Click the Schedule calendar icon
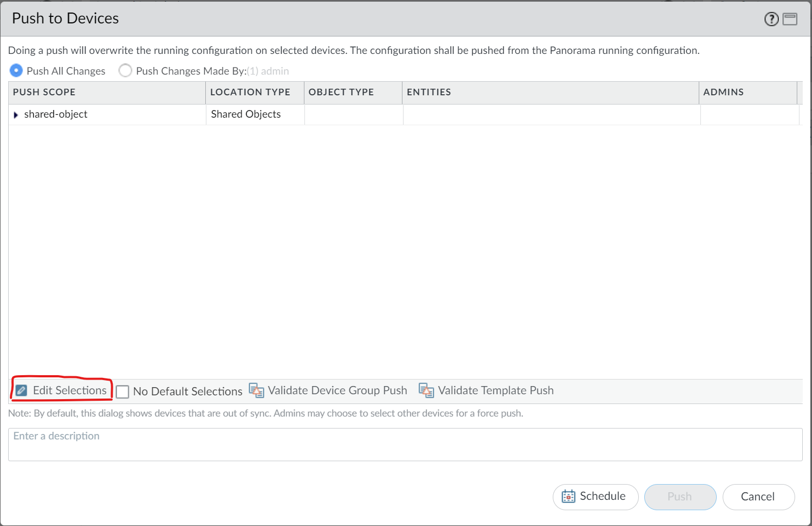Screen dimensions: 812x526 tap(568, 497)
